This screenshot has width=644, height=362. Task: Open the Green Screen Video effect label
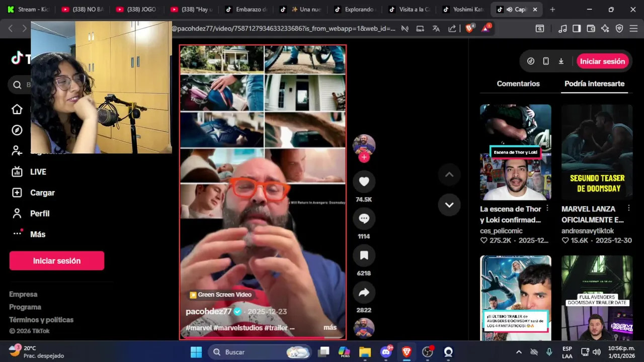click(220, 295)
